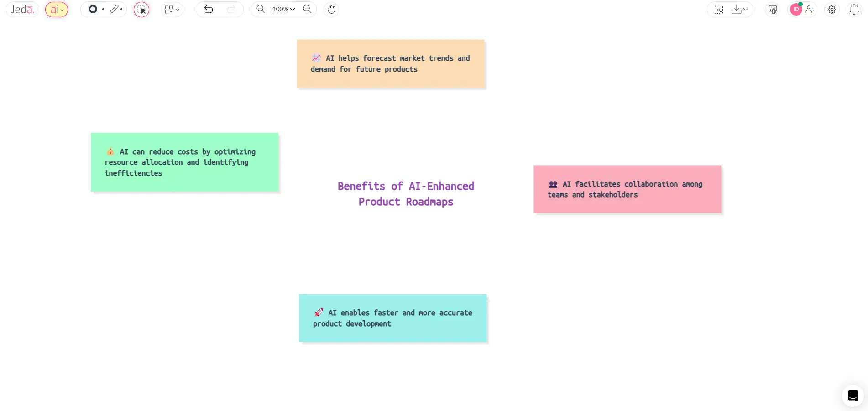Open the zoom level 100% dropdown
Image resolution: width=868 pixels, height=411 pixels.
[282, 9]
